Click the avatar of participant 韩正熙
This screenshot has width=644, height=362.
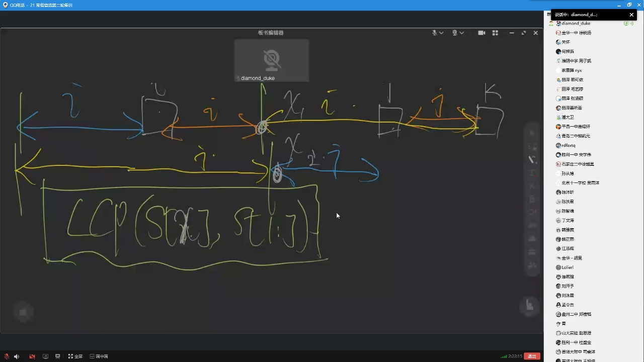[x=558, y=239]
